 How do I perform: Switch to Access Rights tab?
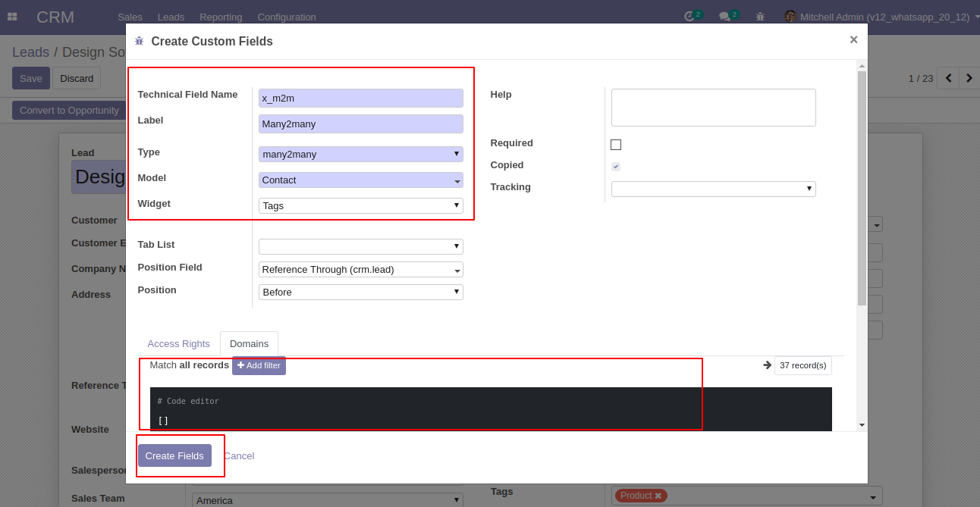coord(178,344)
